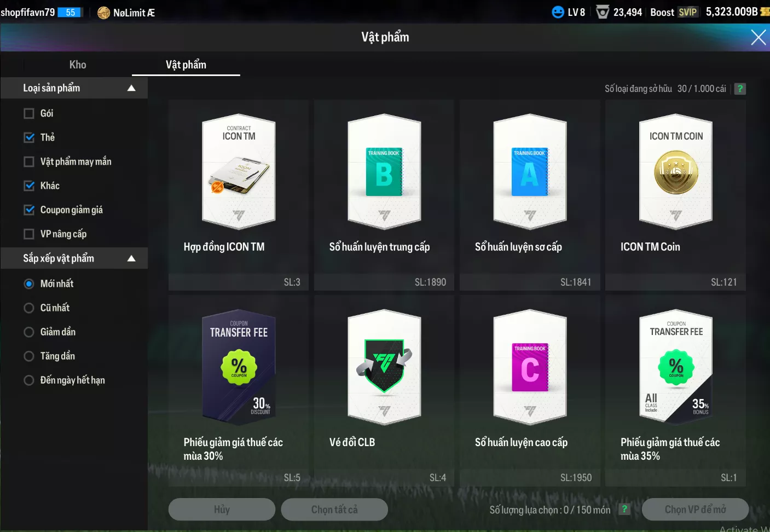
Task: Select the Hợp đồng ICON TM contract card
Action: 239,172
